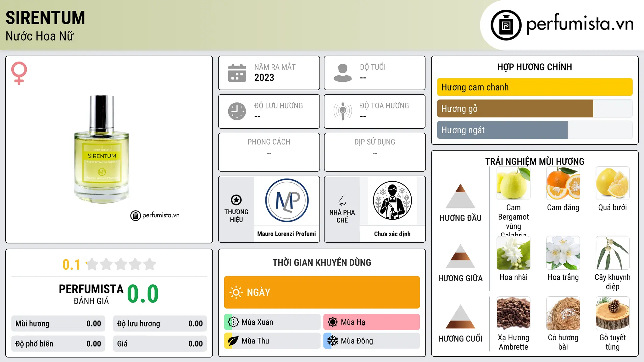The width and height of the screenshot is (644, 362).
Task: Click the green 0.0 Perfumista score
Action: pyautogui.click(x=143, y=294)
